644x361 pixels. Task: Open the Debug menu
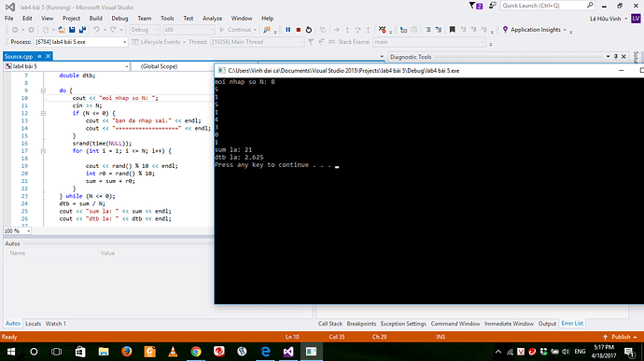[119, 19]
